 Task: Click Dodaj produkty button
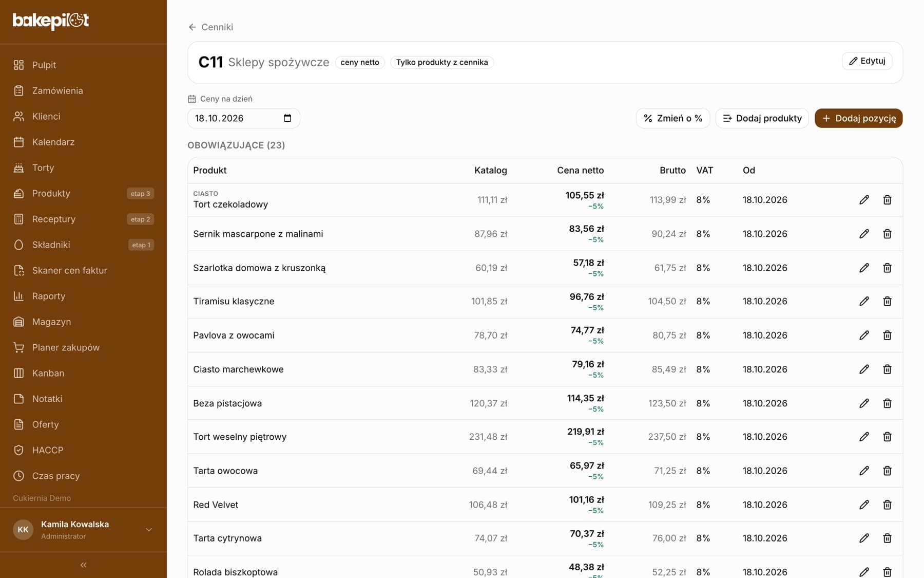click(762, 118)
